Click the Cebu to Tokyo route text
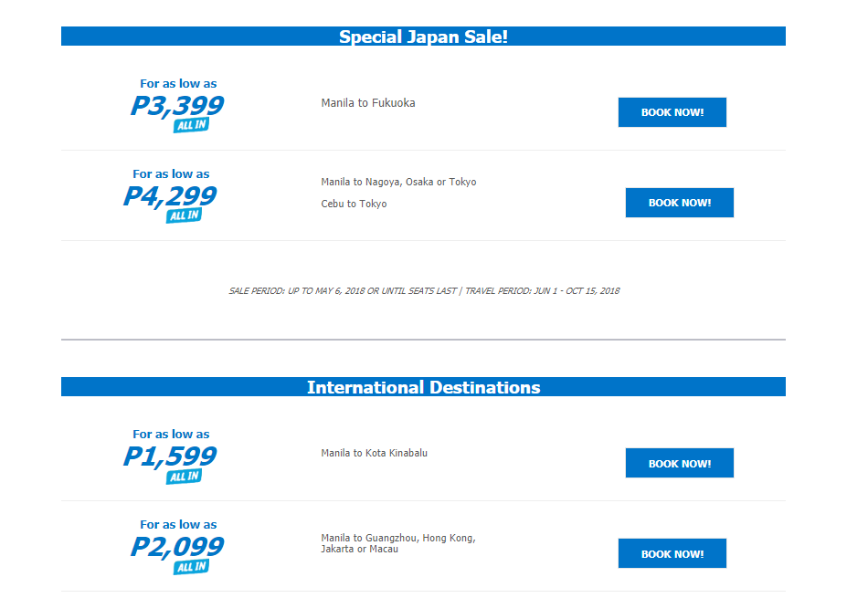This screenshot has width=868, height=598. (354, 204)
